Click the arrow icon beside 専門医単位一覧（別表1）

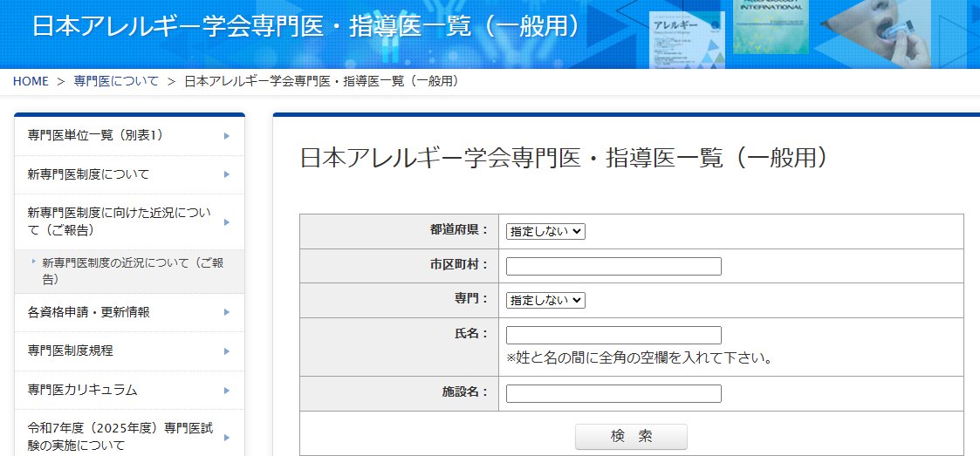click(x=227, y=135)
